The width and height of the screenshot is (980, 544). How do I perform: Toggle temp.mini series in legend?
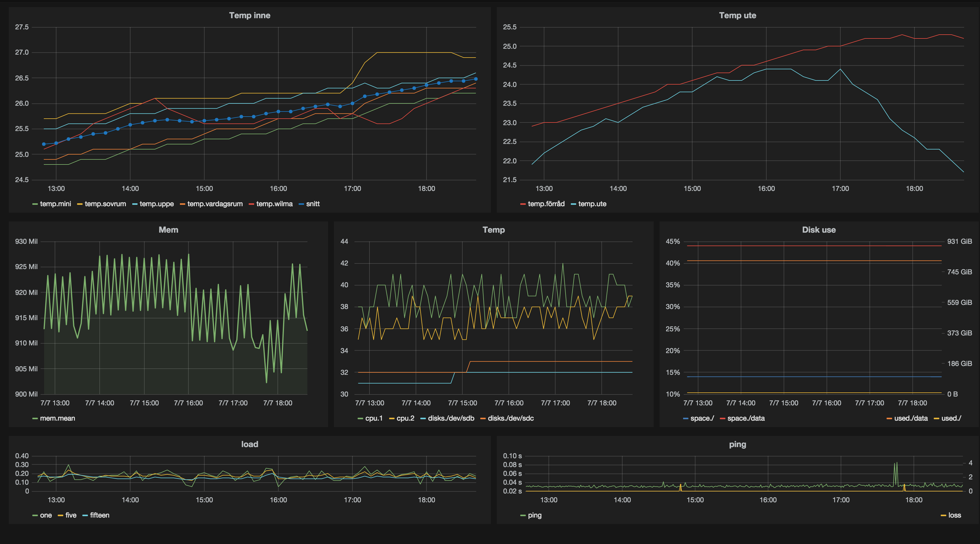point(56,204)
